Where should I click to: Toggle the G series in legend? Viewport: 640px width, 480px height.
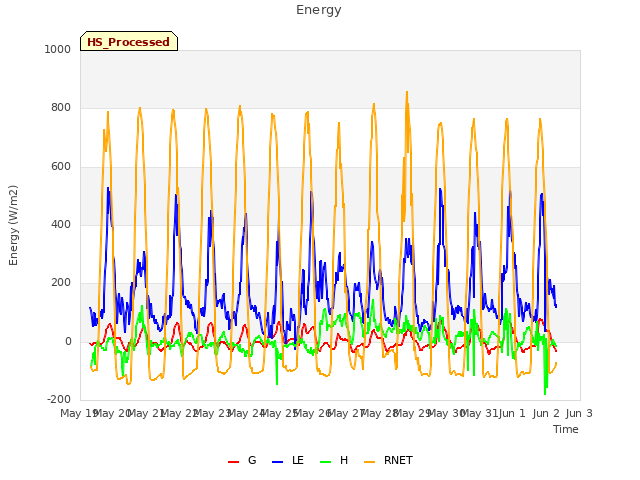tap(242, 460)
